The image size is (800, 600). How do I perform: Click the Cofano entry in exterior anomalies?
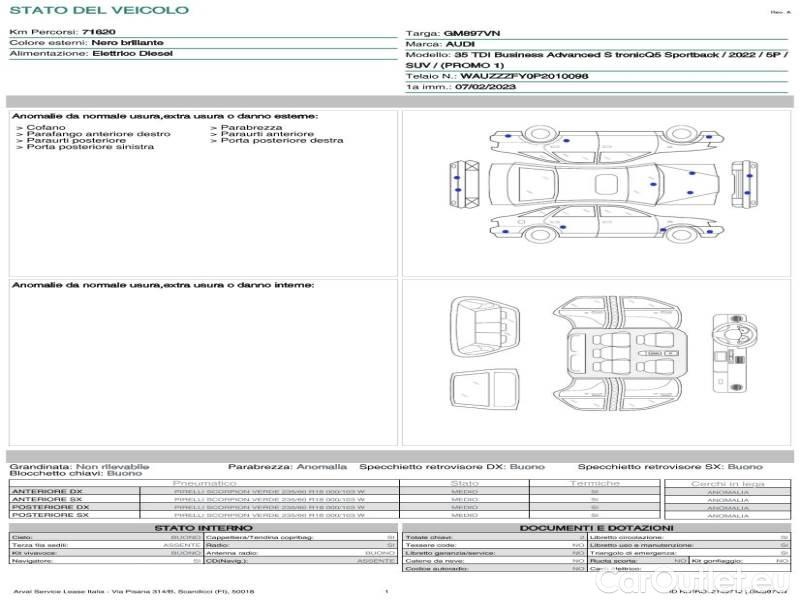click(x=46, y=128)
